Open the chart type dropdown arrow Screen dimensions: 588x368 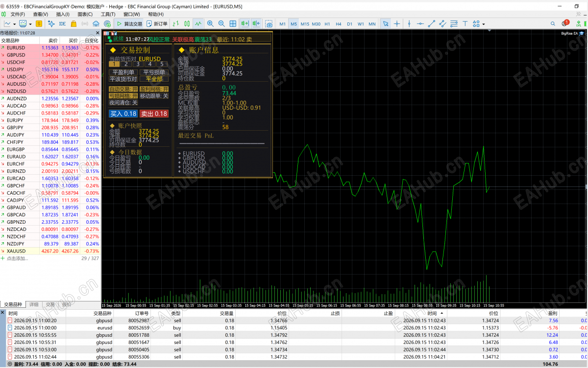point(15,23)
